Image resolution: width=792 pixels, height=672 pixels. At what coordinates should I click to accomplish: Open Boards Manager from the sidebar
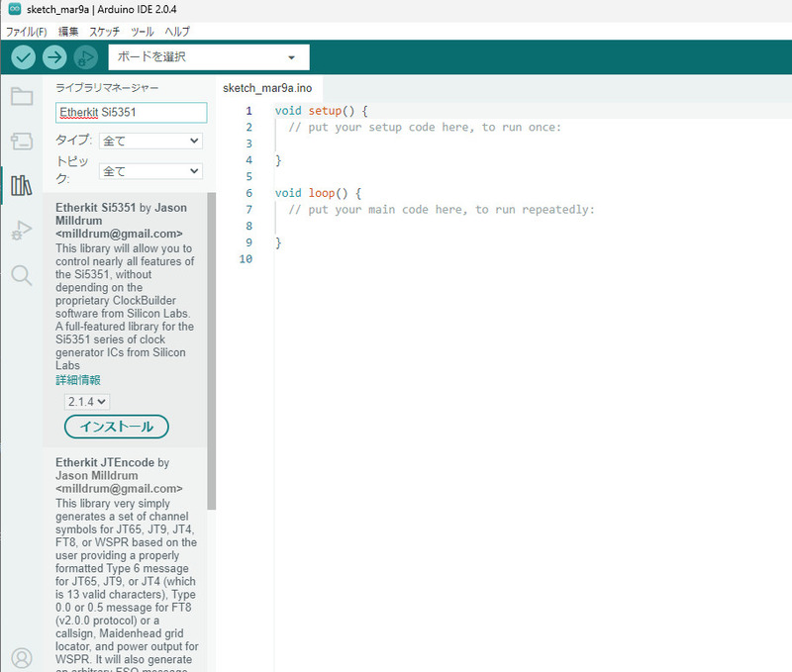click(x=22, y=141)
